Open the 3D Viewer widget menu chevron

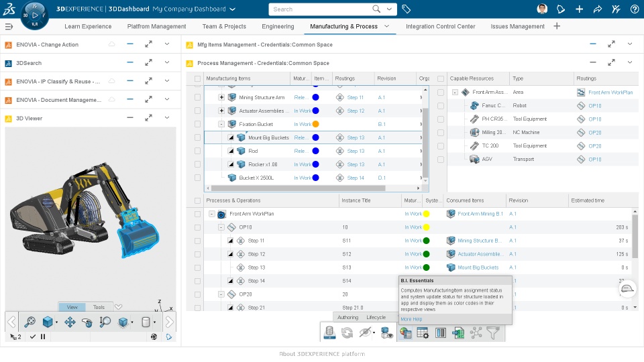click(167, 118)
